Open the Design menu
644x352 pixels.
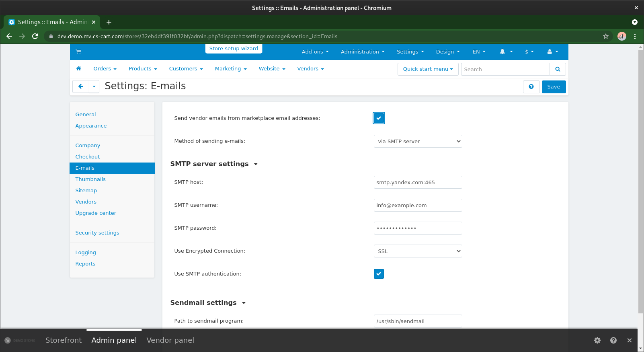pos(448,51)
